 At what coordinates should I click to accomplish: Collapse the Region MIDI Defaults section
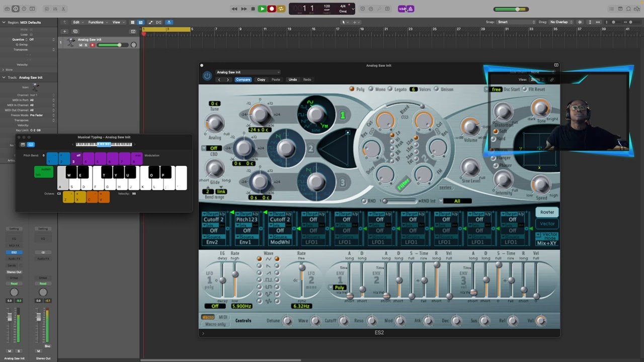(x=4, y=22)
